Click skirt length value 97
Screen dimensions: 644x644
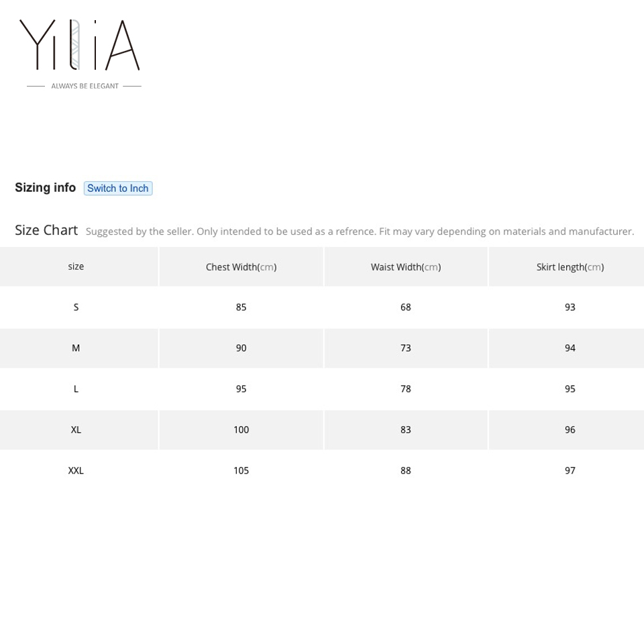570,471
